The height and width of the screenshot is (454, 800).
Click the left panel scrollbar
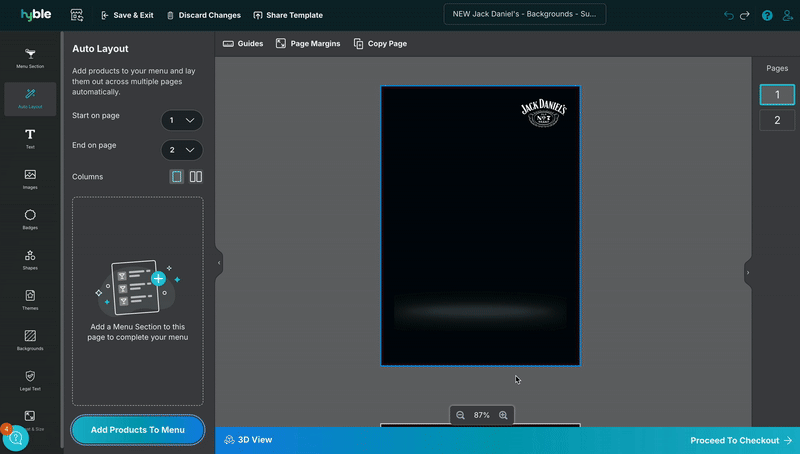tap(62, 240)
